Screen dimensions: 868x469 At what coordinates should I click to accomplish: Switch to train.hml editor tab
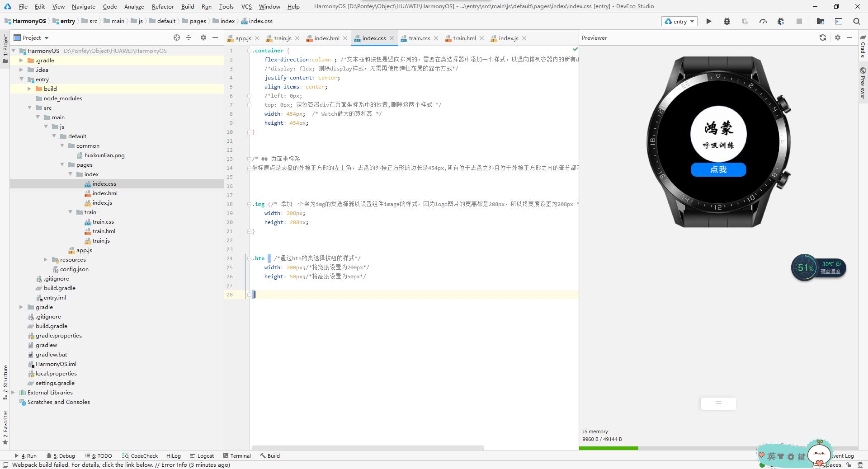point(464,38)
